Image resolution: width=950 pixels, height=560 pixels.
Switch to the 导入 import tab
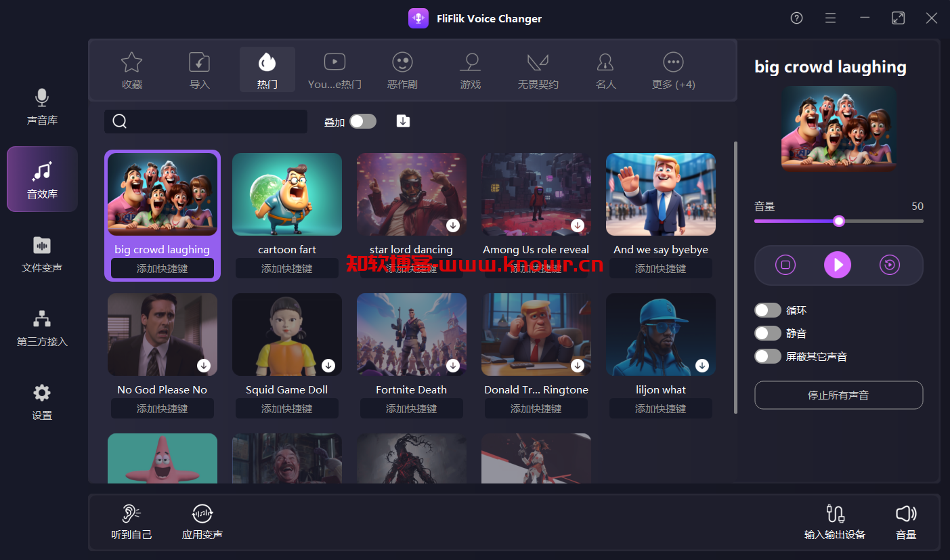(199, 70)
